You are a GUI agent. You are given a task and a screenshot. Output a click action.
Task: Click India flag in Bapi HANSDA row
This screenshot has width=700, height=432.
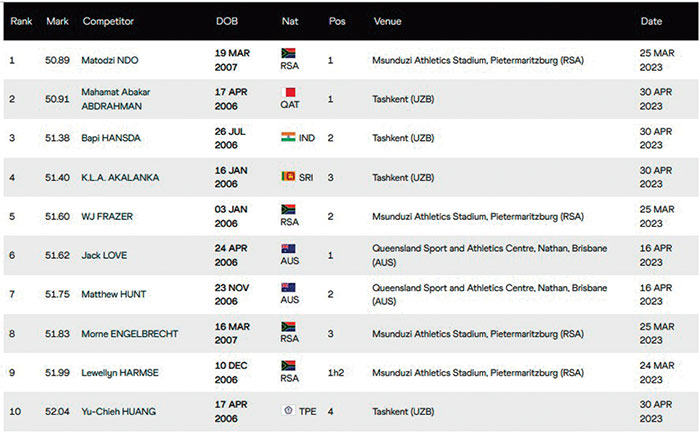[288, 137]
